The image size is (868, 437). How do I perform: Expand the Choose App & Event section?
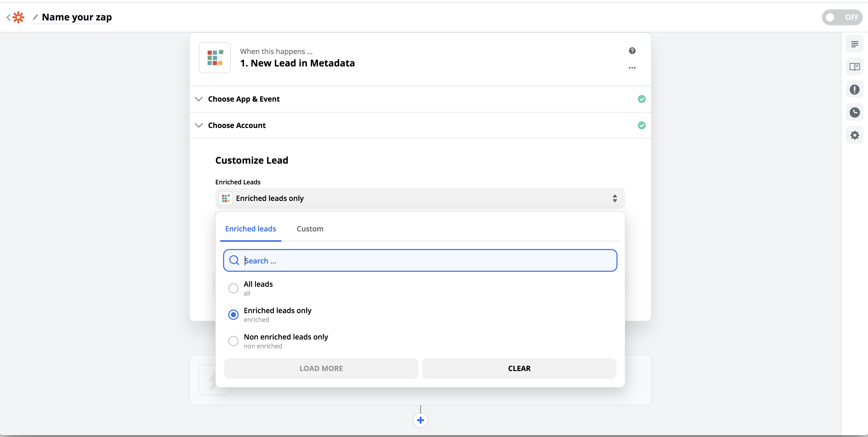pyautogui.click(x=243, y=99)
